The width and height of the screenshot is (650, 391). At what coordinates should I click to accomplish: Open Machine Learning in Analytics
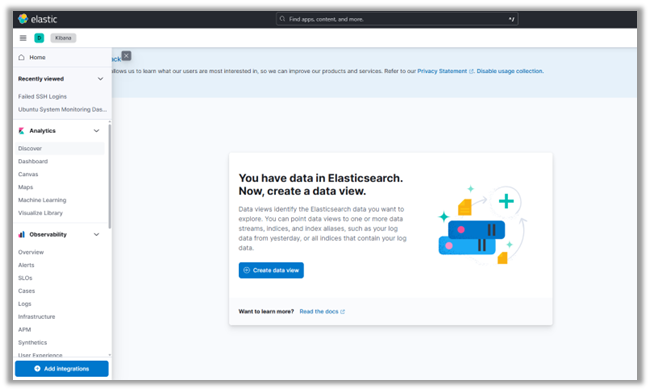(x=42, y=200)
